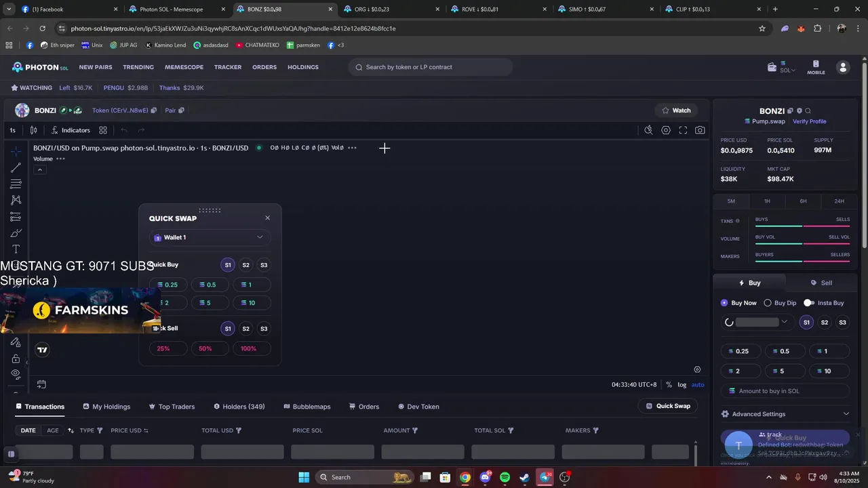Select the crosshair cursor tool in chart toolbar
Screen dimensions: 868x488
coord(16,151)
